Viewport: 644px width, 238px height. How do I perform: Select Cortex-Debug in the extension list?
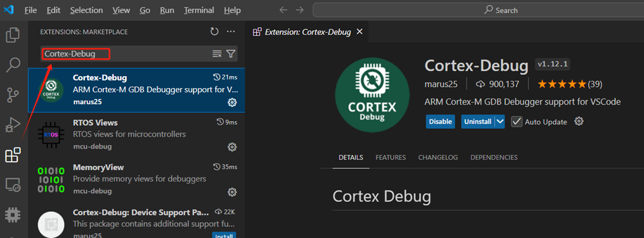(x=136, y=90)
